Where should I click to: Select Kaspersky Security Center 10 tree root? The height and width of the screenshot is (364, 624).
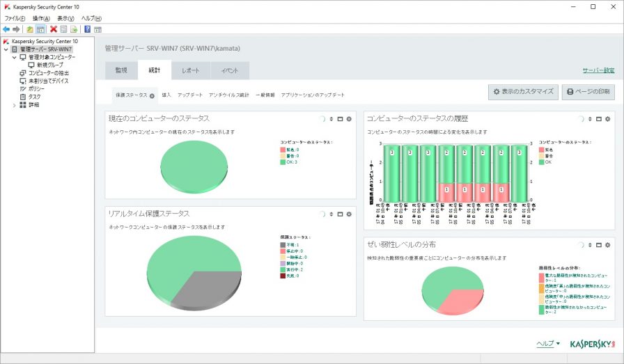coord(45,41)
